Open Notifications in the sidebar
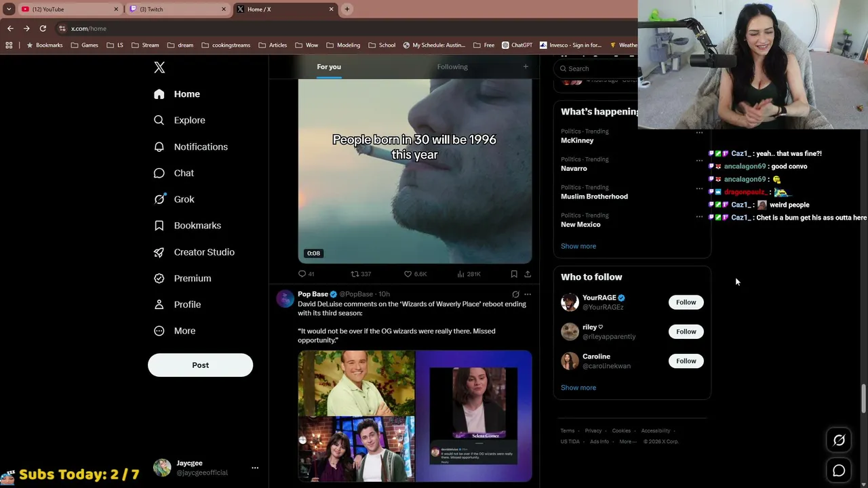Viewport: 868px width, 488px height. [x=191, y=146]
